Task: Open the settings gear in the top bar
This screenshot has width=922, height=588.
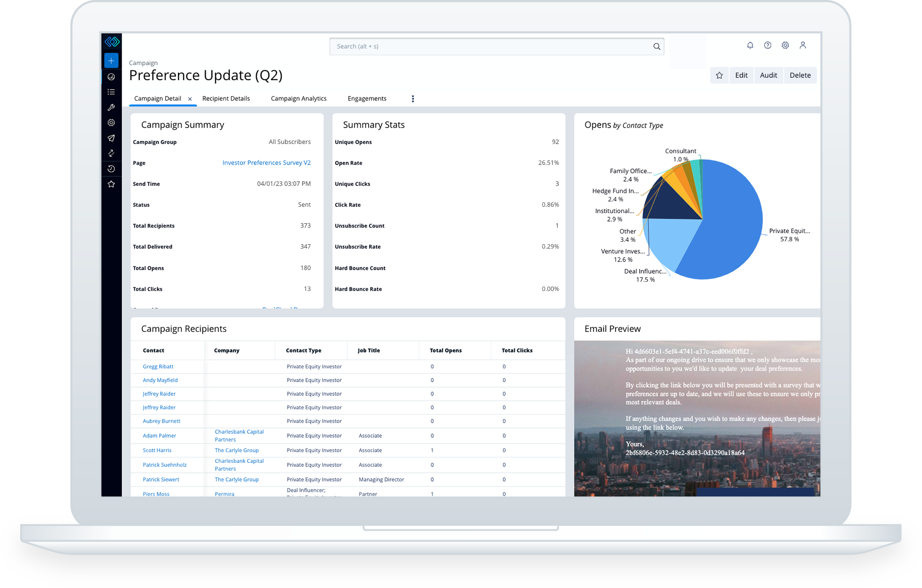Action: coord(785,45)
